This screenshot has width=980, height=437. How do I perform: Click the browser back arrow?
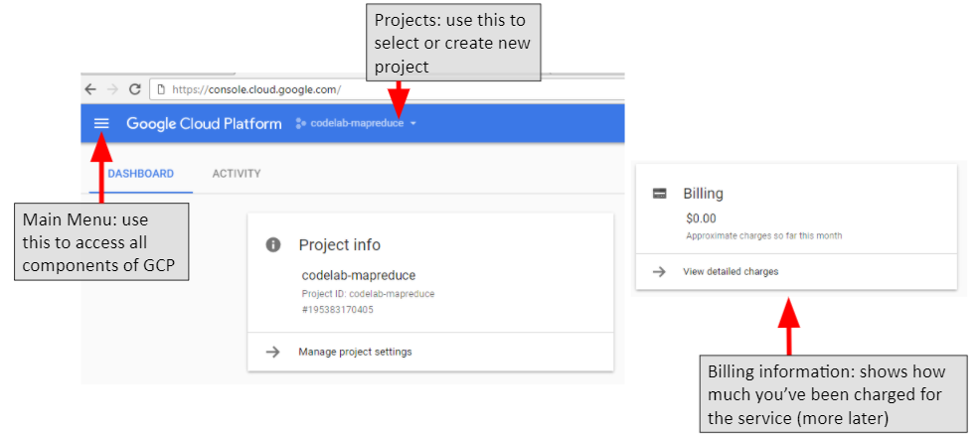click(90, 89)
